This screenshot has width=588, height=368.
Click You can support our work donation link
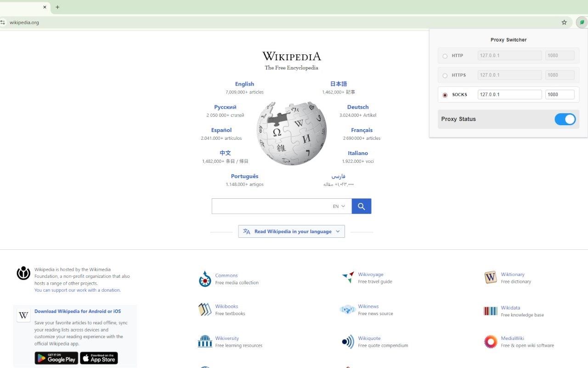coord(78,290)
